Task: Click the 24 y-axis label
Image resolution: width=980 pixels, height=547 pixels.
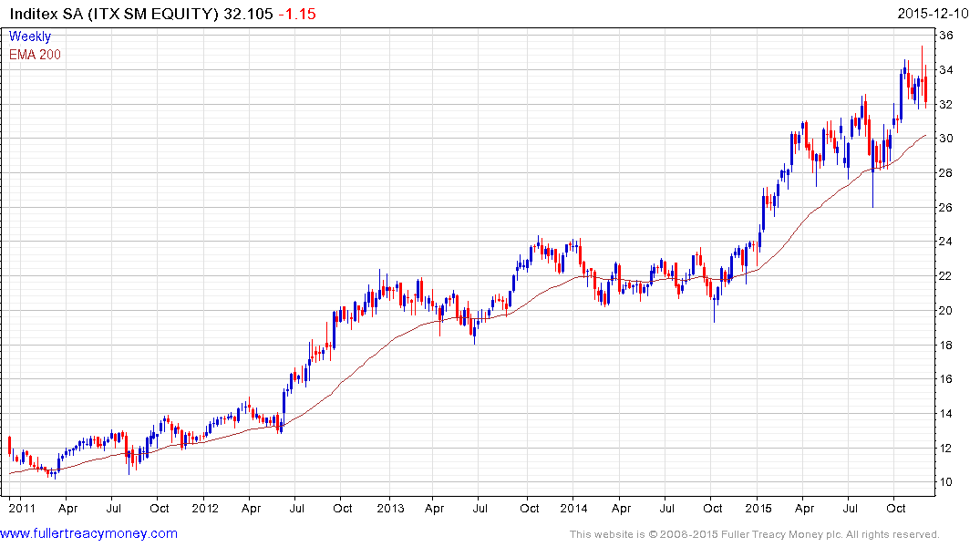Action: (x=945, y=242)
